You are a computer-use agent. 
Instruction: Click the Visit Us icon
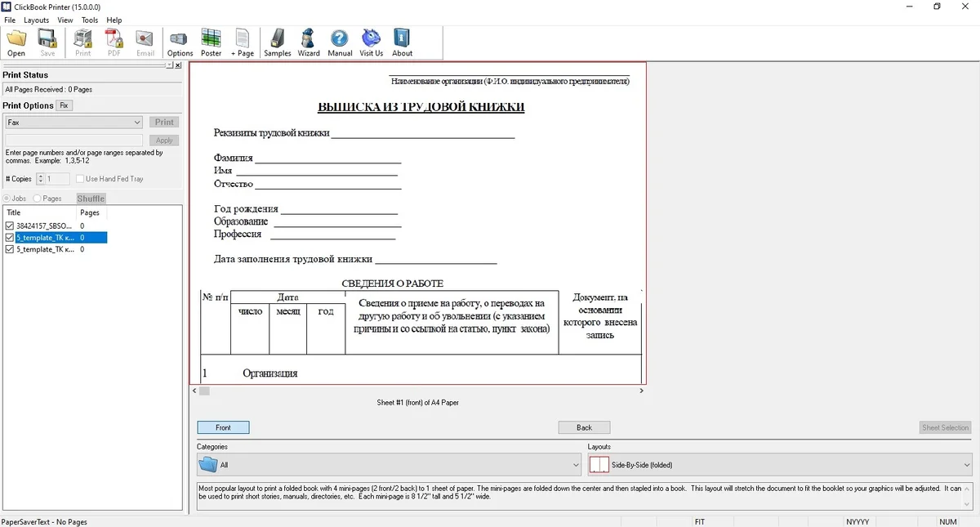[372, 38]
